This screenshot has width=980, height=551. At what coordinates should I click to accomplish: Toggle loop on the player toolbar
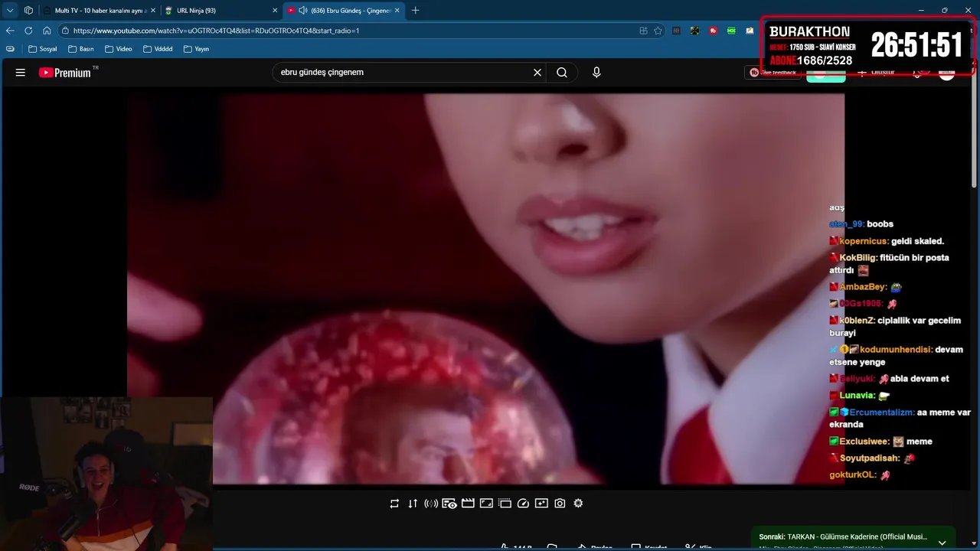click(x=394, y=504)
